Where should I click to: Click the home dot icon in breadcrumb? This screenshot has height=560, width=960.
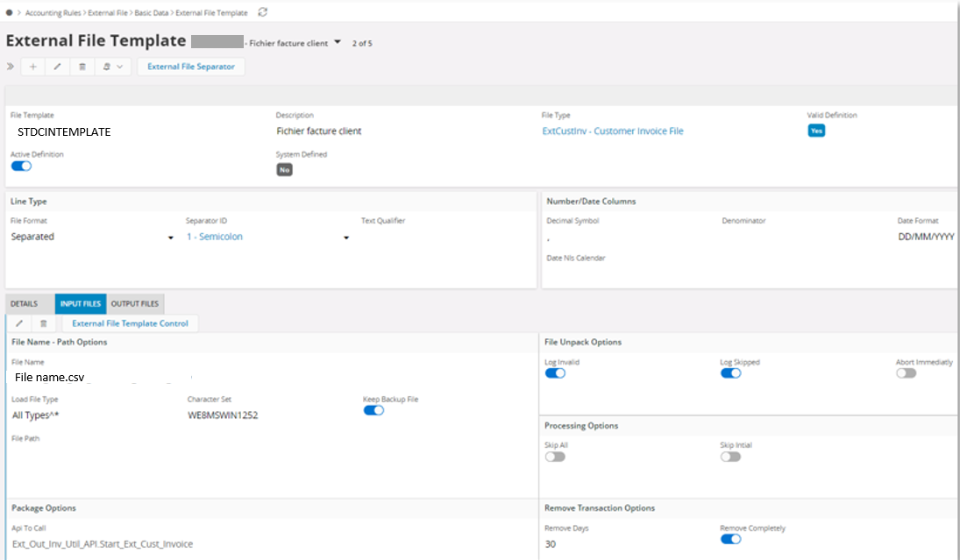9,12
